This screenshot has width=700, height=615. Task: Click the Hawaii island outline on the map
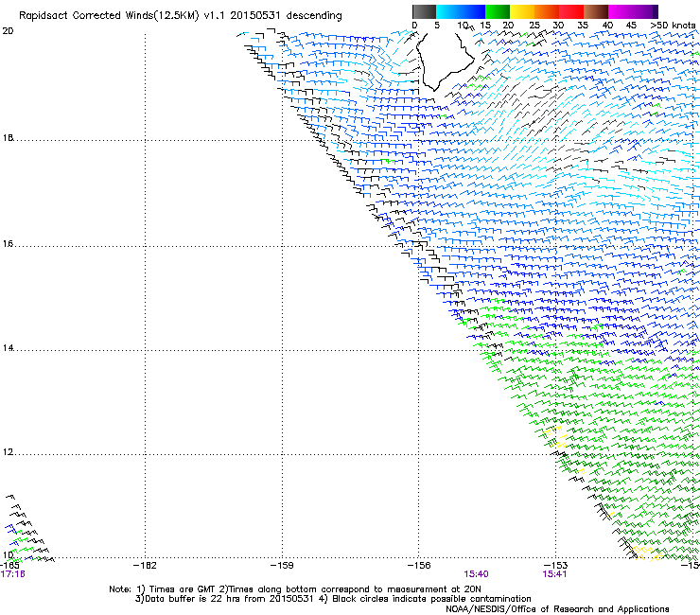coord(445,61)
